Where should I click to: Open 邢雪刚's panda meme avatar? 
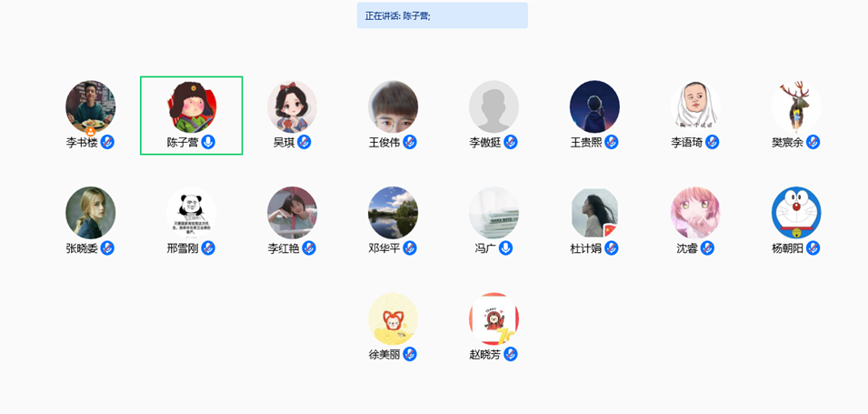(x=192, y=213)
